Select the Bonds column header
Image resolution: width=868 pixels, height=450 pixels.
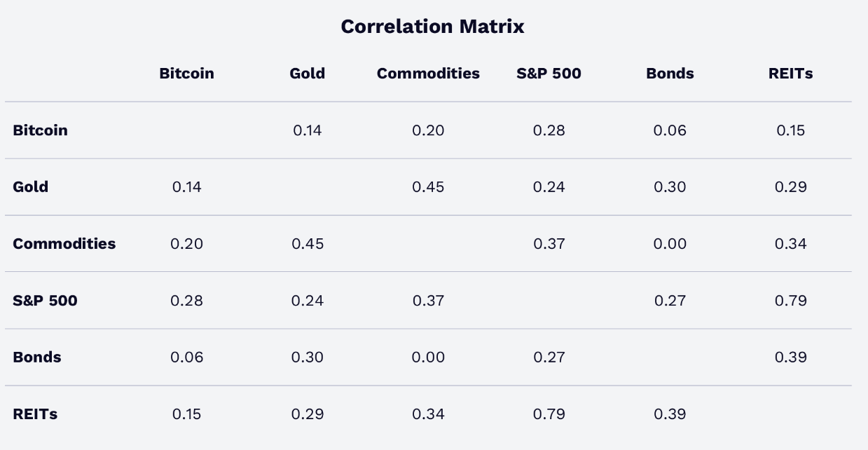(x=670, y=74)
